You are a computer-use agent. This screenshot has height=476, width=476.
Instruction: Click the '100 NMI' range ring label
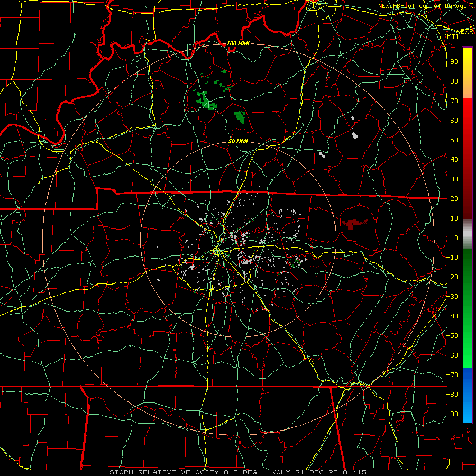coord(238,43)
